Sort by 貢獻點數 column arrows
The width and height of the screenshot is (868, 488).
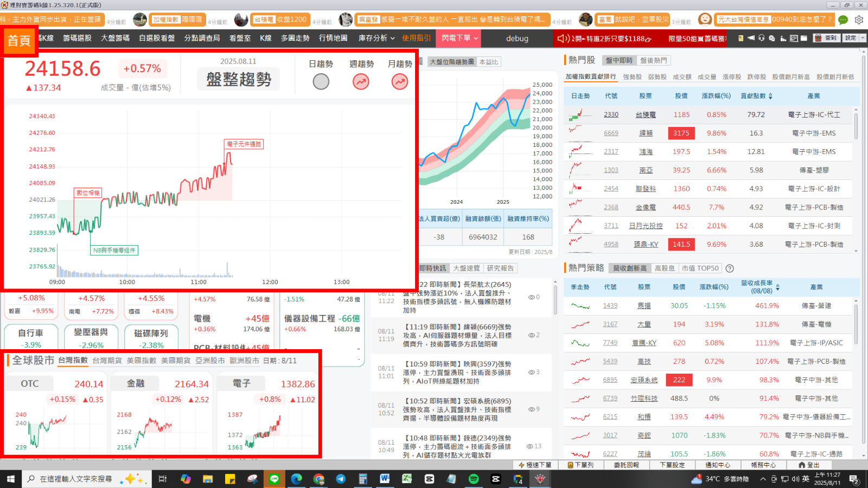(x=770, y=96)
